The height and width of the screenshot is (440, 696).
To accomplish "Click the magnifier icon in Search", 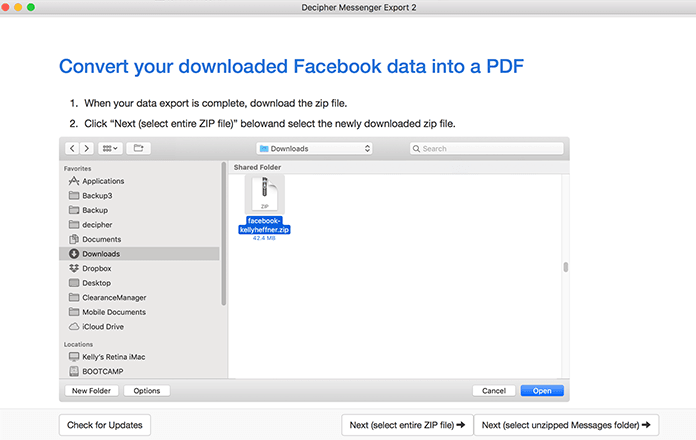I will pos(416,149).
